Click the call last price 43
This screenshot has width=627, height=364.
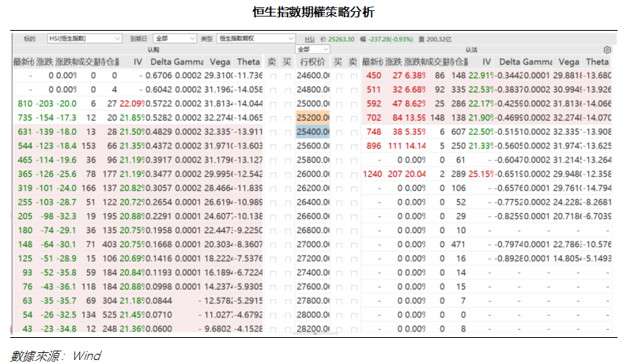[x=27, y=328]
